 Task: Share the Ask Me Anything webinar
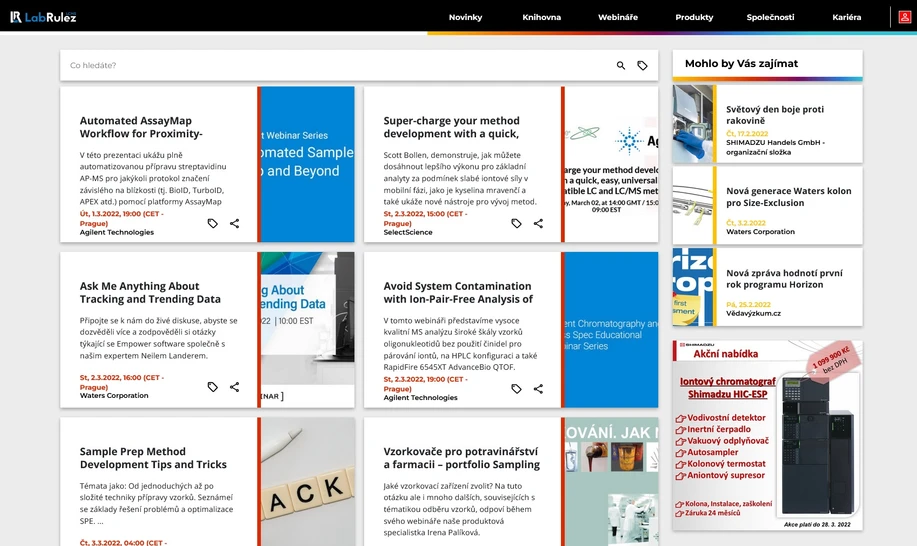[235, 387]
